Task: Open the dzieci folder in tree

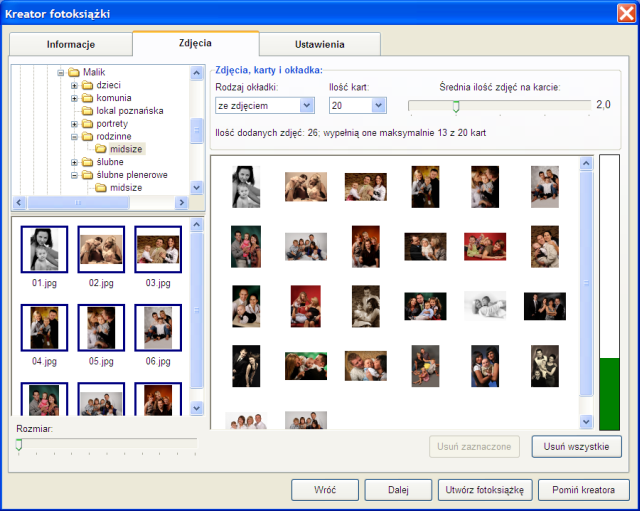Action: (107, 85)
